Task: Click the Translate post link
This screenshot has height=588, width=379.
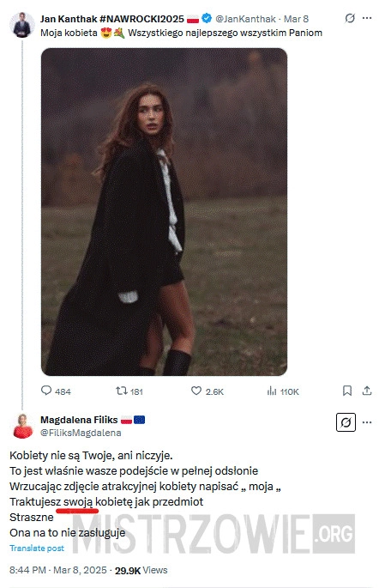Action: [37, 548]
